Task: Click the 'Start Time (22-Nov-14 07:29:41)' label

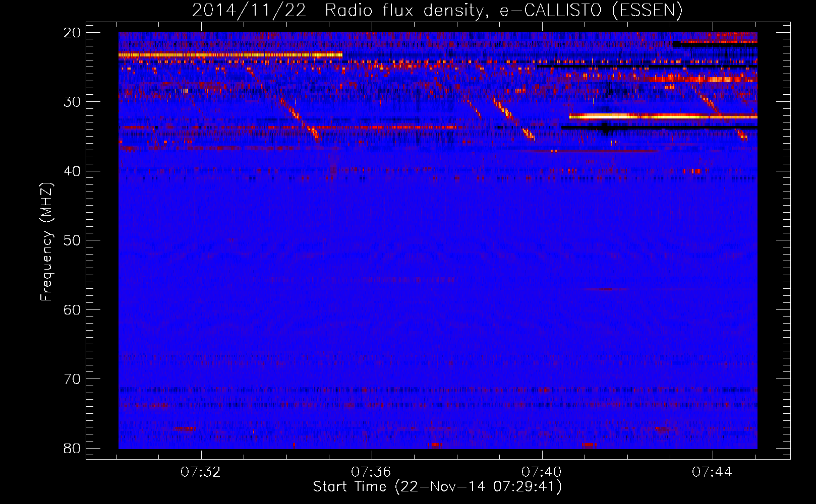Action: point(437,487)
